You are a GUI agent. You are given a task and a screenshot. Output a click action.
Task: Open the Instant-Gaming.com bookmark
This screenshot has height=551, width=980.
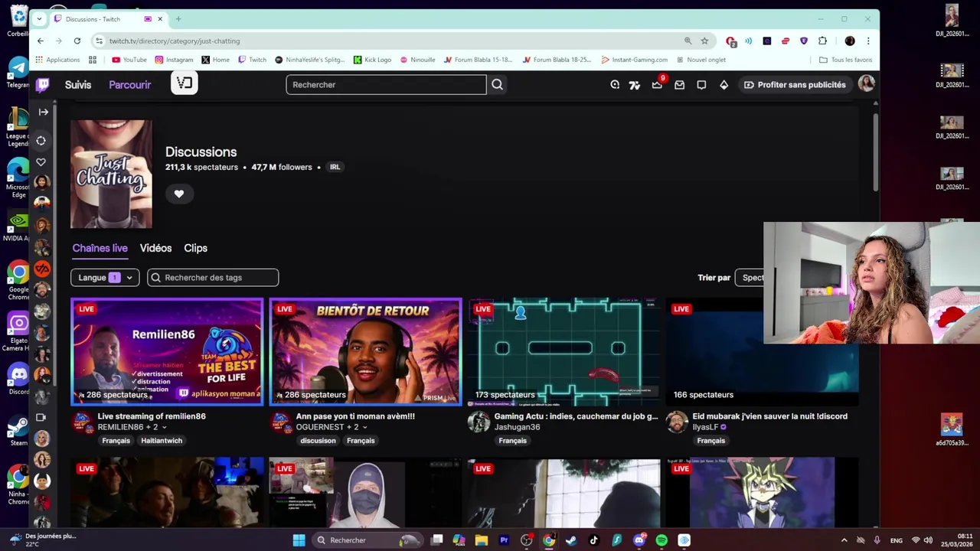(x=634, y=60)
